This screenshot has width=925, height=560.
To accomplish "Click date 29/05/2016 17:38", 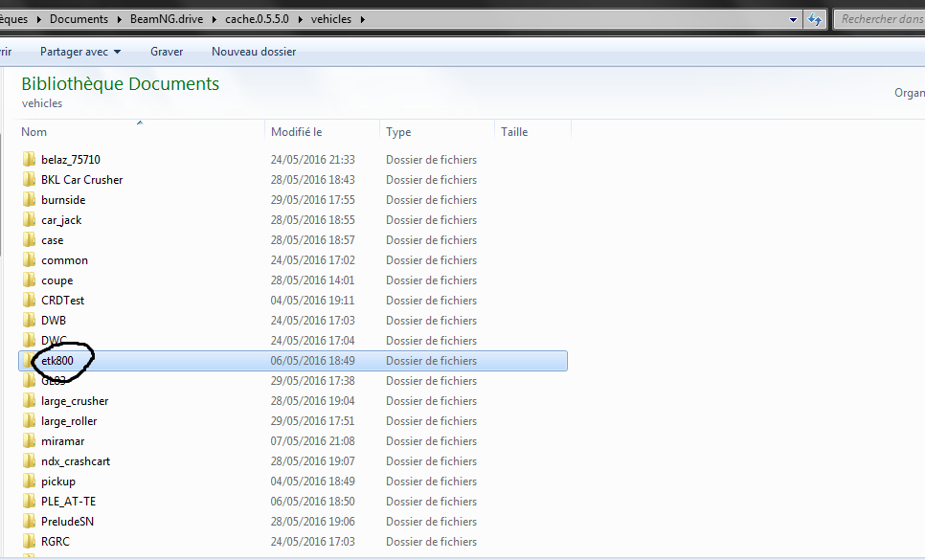I will [313, 381].
